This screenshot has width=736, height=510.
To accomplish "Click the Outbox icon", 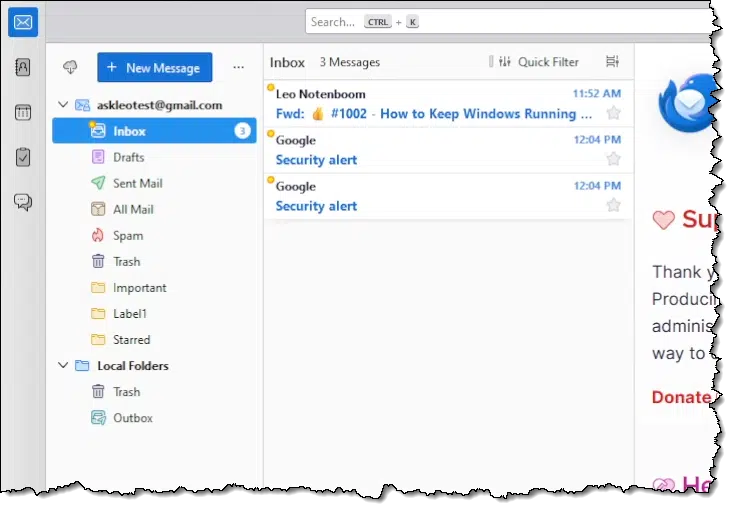I will [98, 418].
